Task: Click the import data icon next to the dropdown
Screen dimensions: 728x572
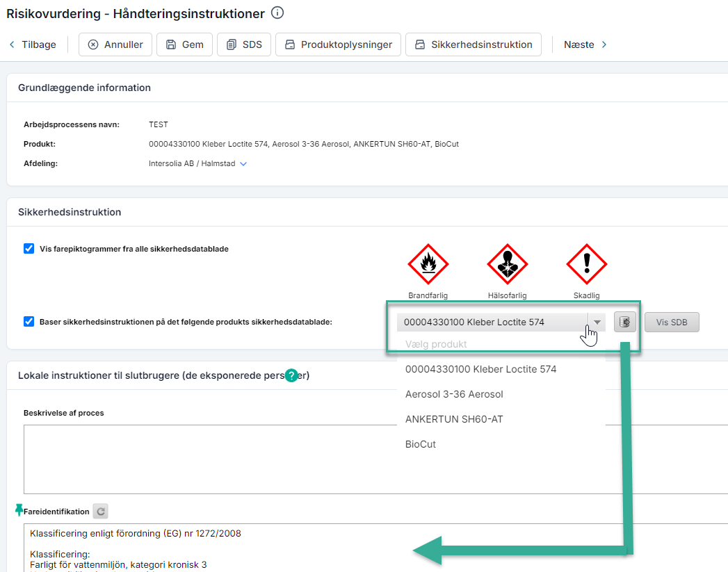Action: click(625, 322)
